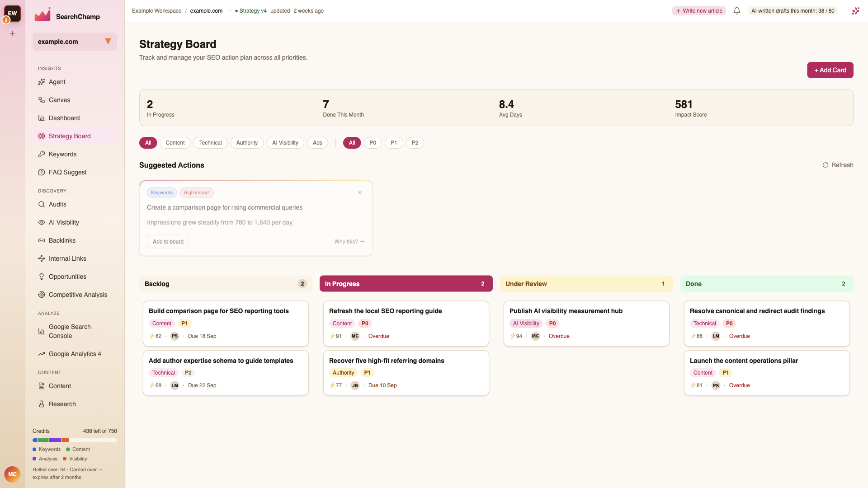Click Write new article button
This screenshot has width=868, height=488.
point(699,11)
